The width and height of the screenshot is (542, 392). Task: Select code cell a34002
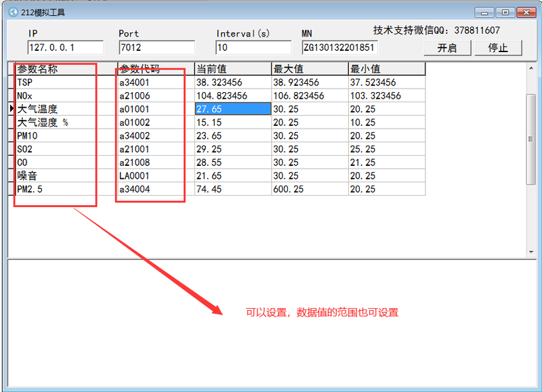(x=156, y=135)
